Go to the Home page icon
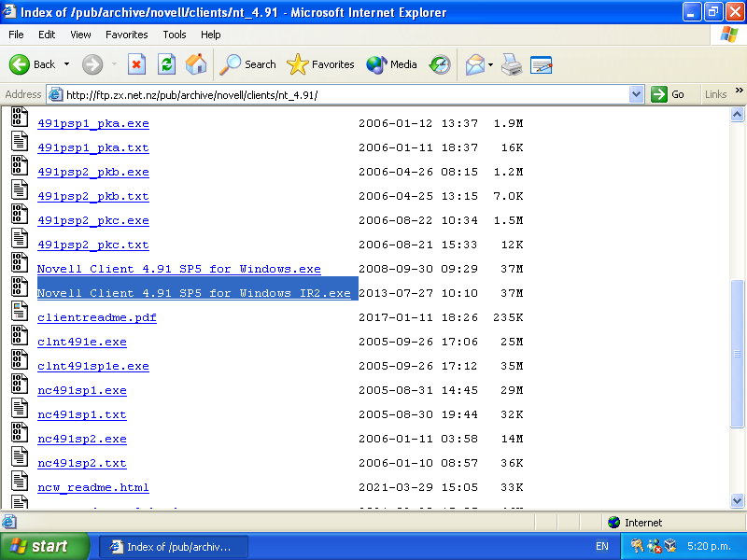The width and height of the screenshot is (747, 560). (196, 64)
